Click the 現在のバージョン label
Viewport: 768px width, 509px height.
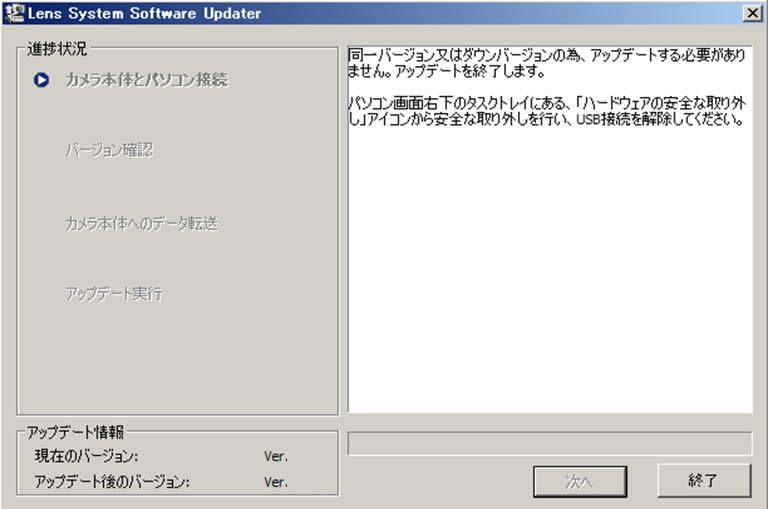[x=93, y=456]
